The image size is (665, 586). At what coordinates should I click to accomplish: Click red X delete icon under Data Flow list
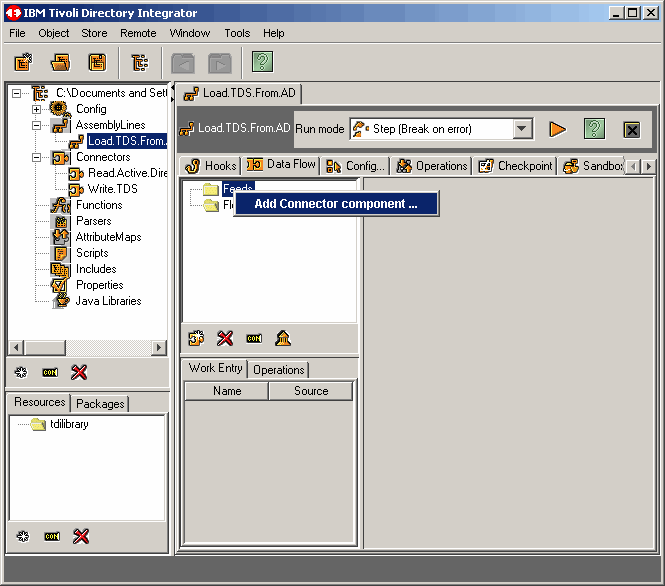point(225,338)
